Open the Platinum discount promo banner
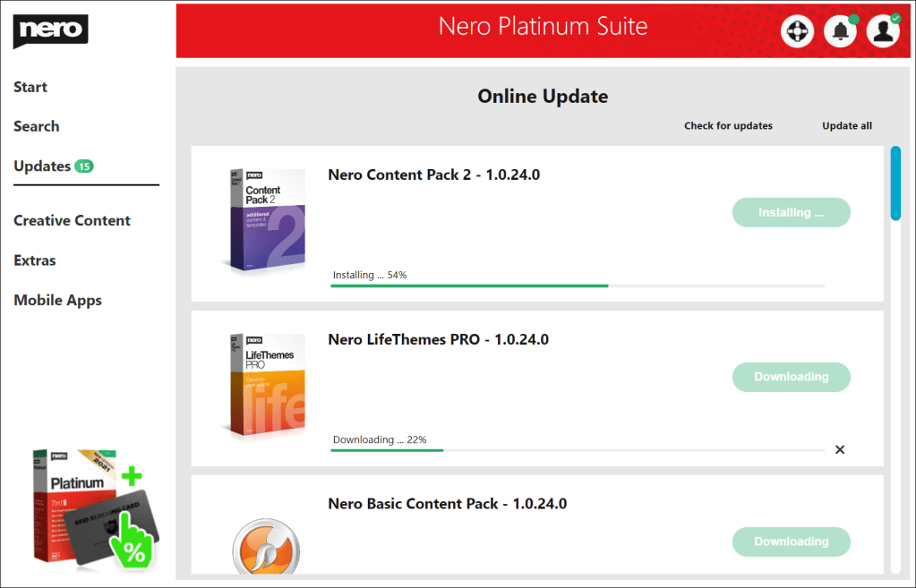The image size is (916, 588). (90, 509)
